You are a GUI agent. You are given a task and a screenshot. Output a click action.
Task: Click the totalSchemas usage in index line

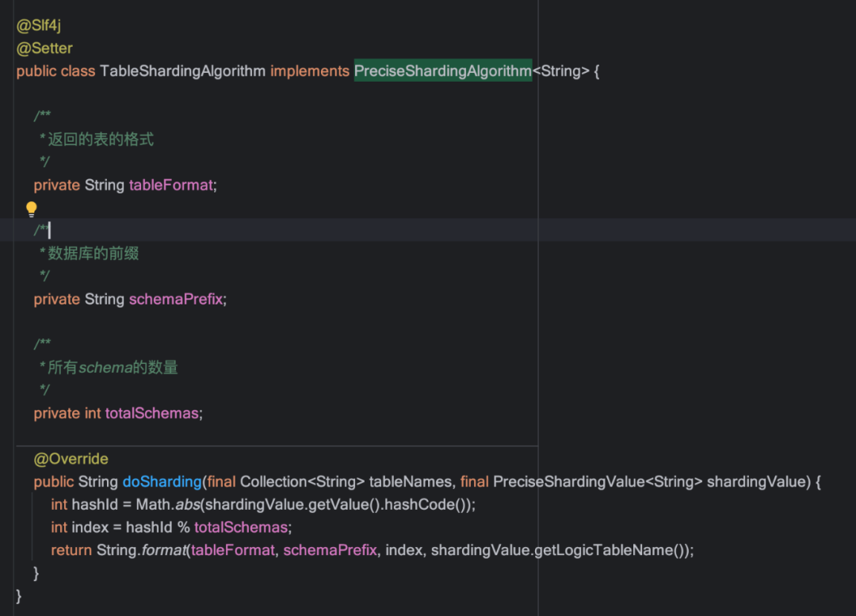[x=241, y=527]
